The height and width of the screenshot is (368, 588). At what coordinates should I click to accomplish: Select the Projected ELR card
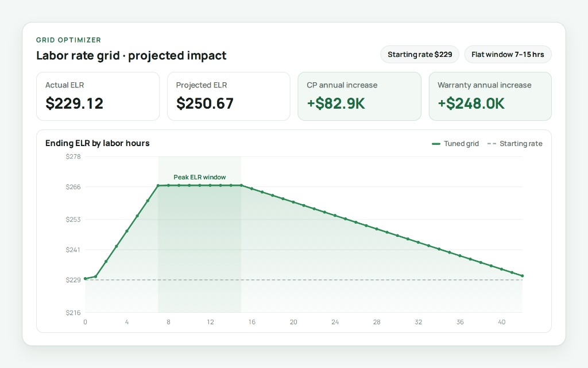point(229,97)
